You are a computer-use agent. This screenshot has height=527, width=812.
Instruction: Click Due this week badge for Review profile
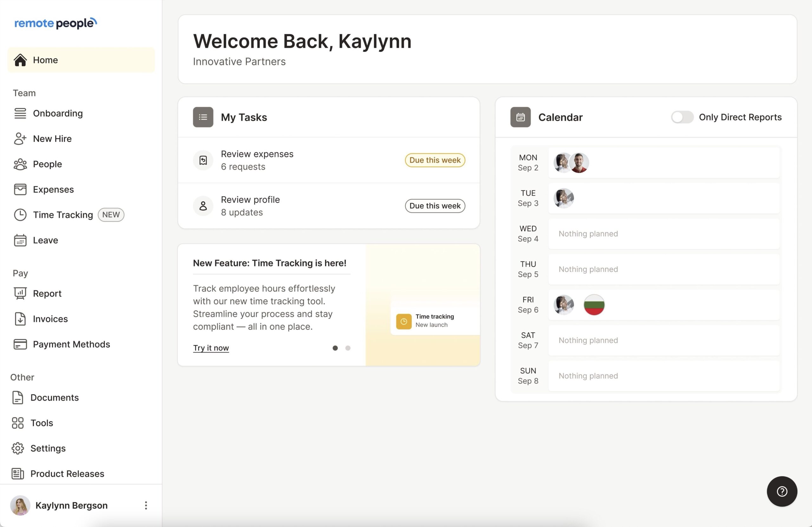pyautogui.click(x=435, y=206)
